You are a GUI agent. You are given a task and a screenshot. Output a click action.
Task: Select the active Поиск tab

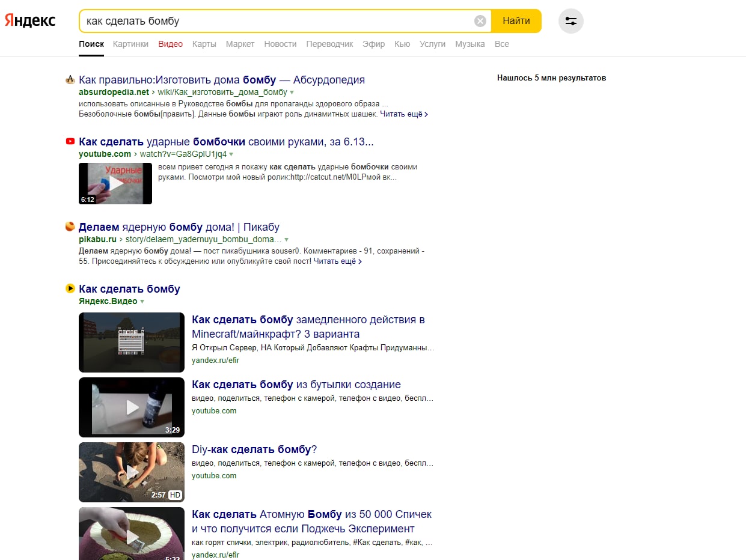click(91, 44)
